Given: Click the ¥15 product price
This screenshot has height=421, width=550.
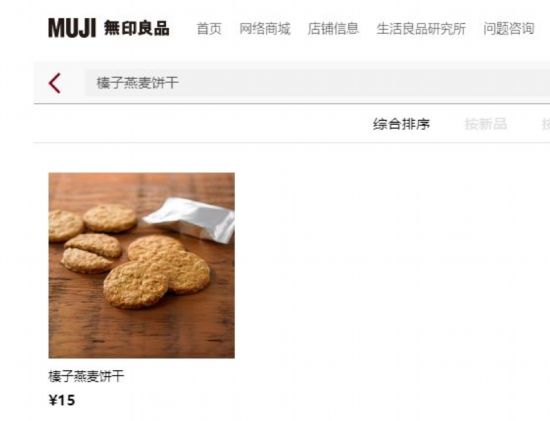Looking at the screenshot, I should tap(62, 400).
